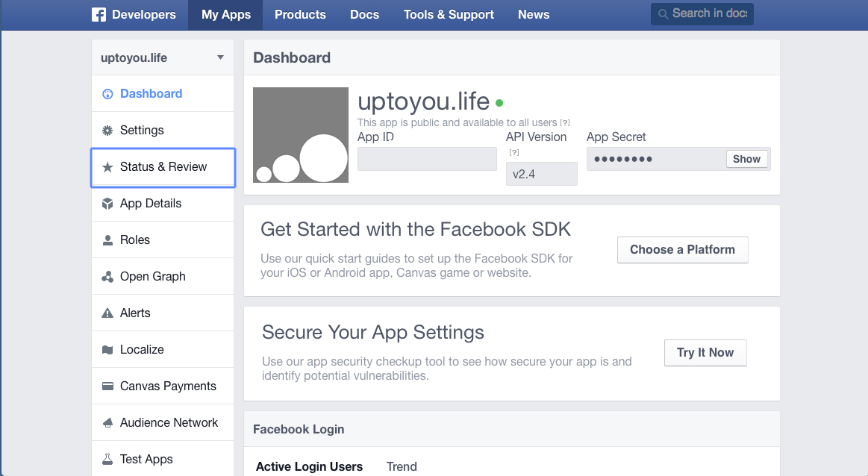Click the uptoyou.life app title
The image size is (868, 476).
423,102
